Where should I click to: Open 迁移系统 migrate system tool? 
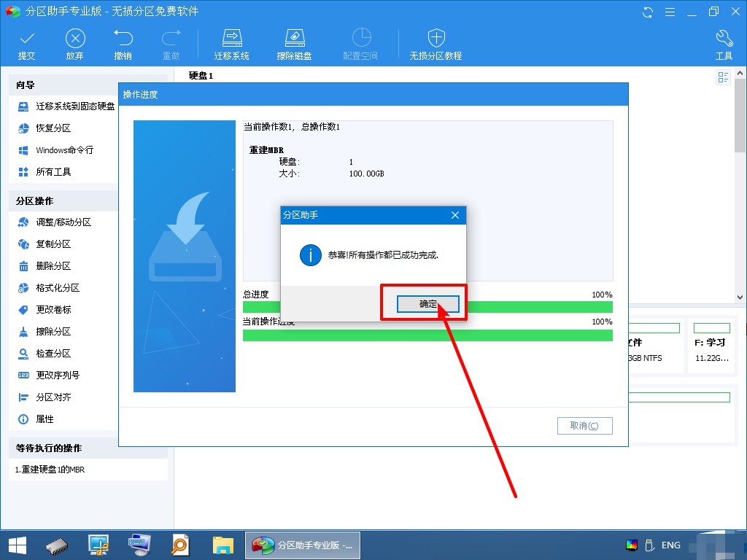(231, 44)
